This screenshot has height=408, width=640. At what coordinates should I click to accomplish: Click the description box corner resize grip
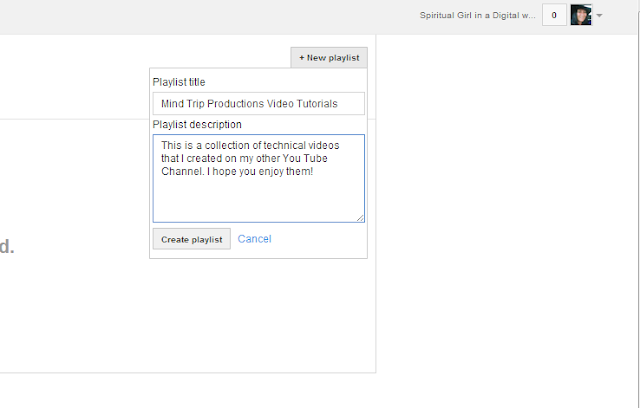[x=360, y=218]
